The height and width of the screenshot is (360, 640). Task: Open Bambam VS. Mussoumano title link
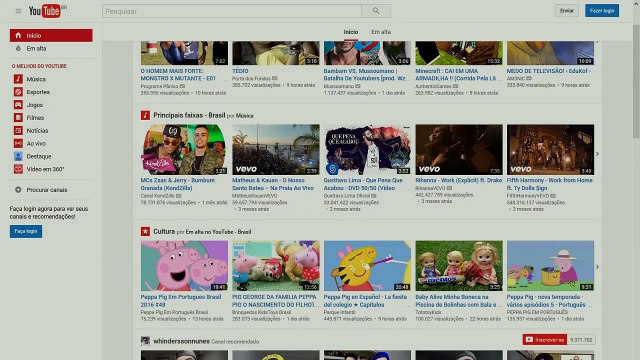(365, 75)
